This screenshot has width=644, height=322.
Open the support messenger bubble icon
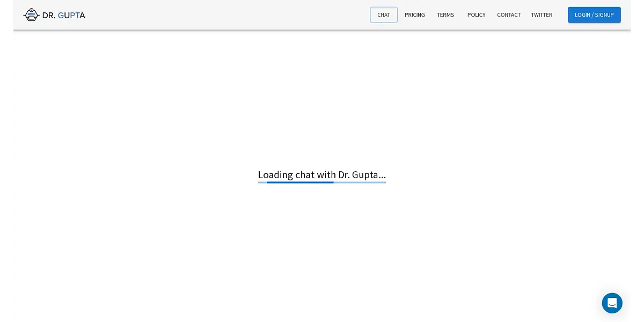(x=612, y=303)
